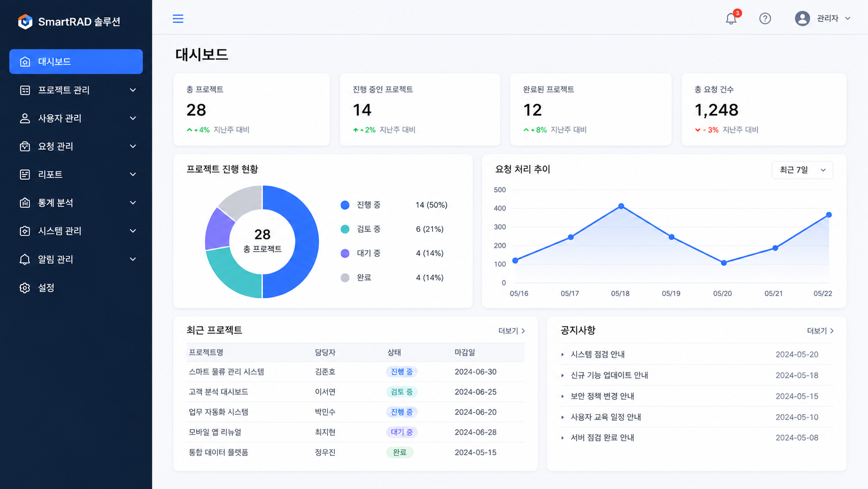The image size is (868, 489).
Task: Click 더보기 link in 공지사항
Action: pos(820,331)
